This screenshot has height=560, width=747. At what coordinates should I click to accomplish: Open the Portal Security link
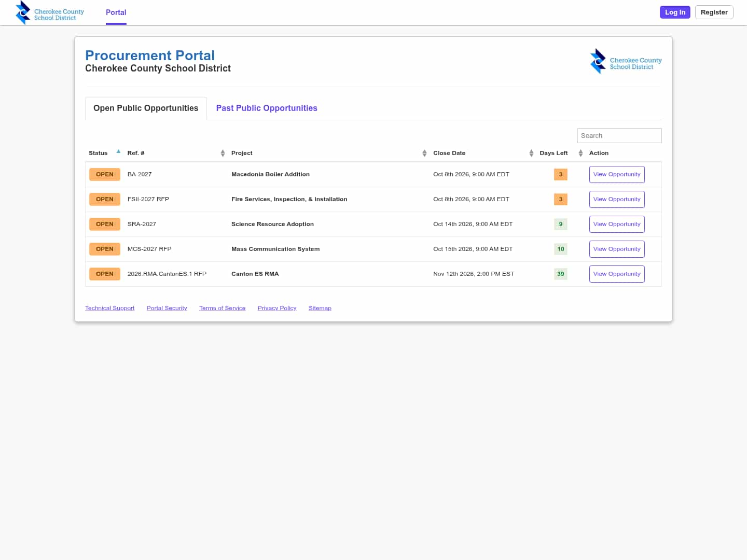[x=167, y=308]
